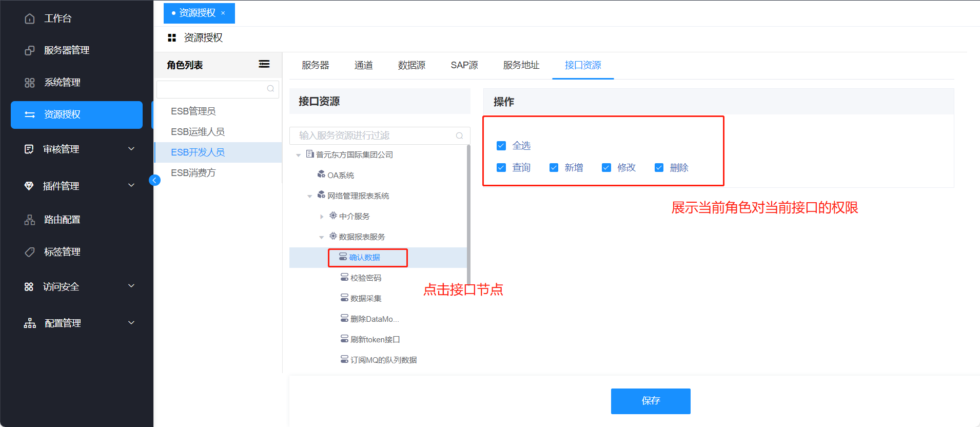Collapse the 数据报表服务 tree arrow
The width and height of the screenshot is (980, 427).
pos(322,237)
